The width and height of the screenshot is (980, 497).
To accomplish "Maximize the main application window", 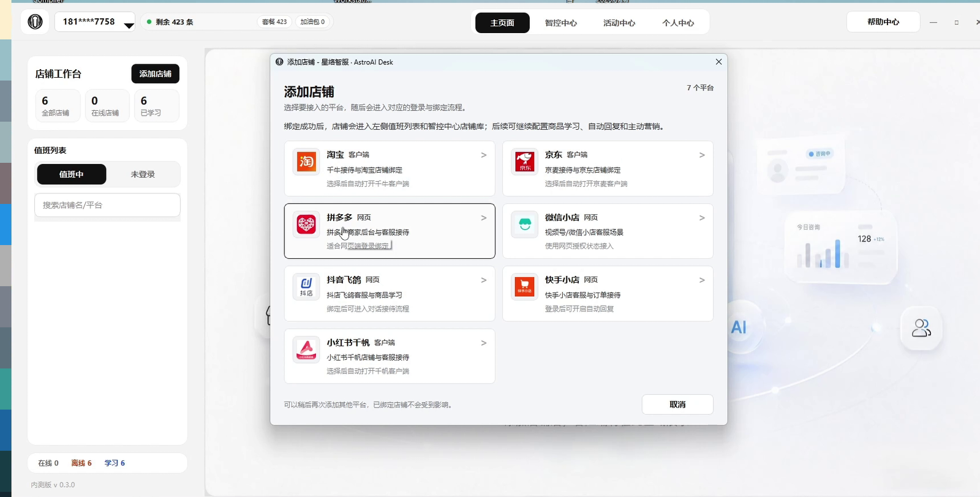I will [956, 22].
